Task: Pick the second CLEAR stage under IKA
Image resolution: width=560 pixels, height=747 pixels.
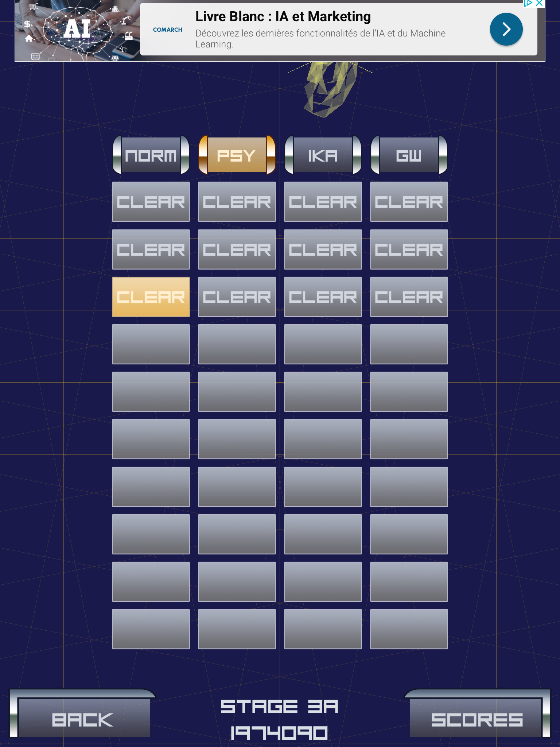Action: tap(323, 249)
